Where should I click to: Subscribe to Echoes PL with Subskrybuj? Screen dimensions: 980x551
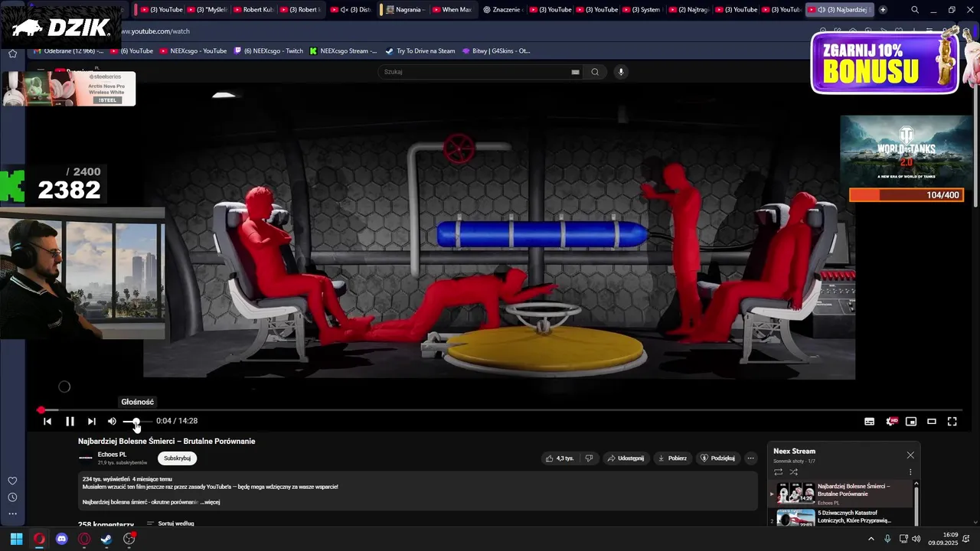178,458
